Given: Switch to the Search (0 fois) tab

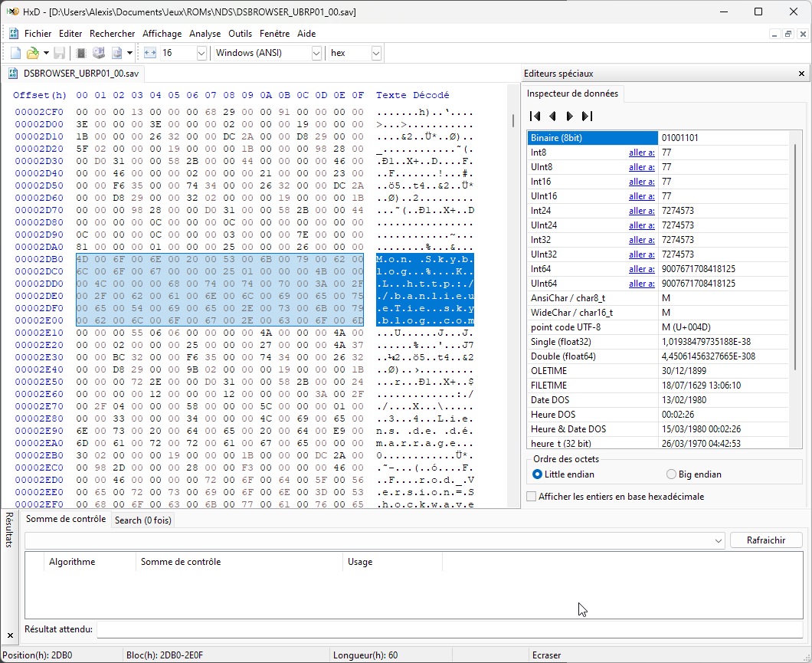Looking at the screenshot, I should (143, 520).
